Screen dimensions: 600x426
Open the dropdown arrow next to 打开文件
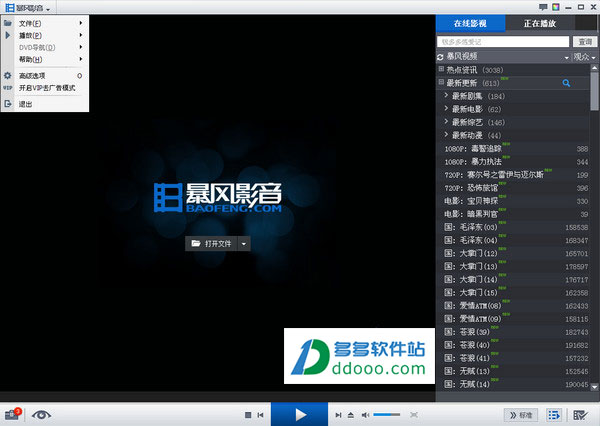tap(244, 243)
